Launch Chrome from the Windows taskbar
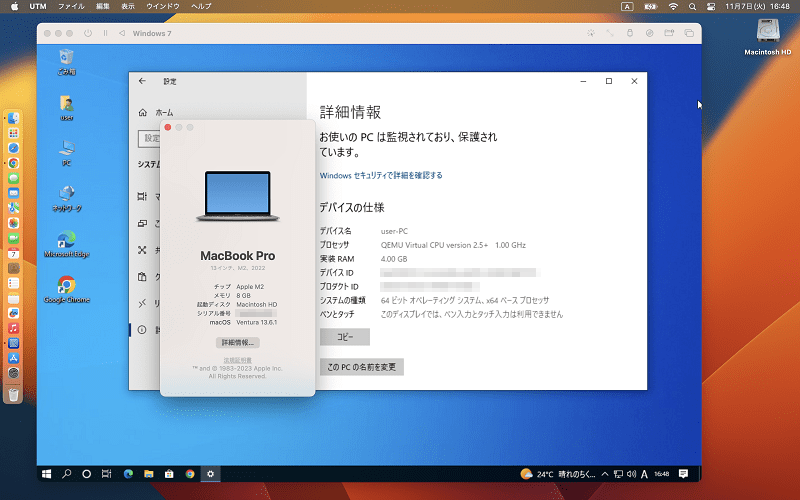This screenshot has height=500, width=800. tap(190, 474)
